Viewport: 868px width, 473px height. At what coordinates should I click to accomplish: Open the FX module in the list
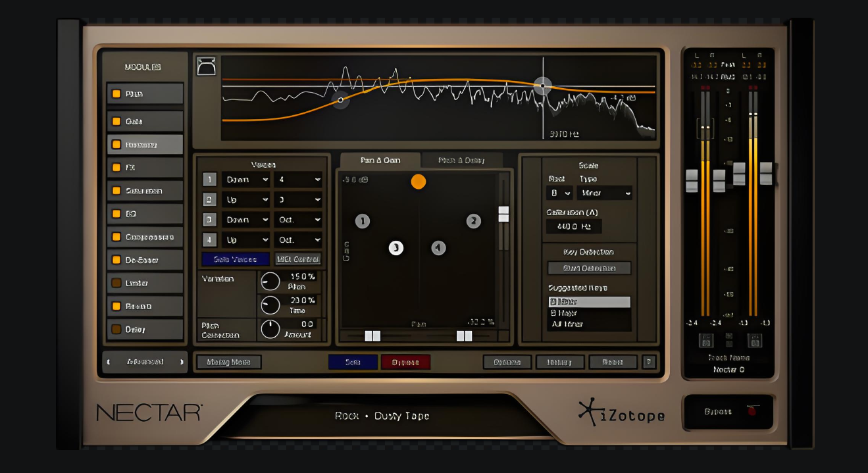[145, 168]
